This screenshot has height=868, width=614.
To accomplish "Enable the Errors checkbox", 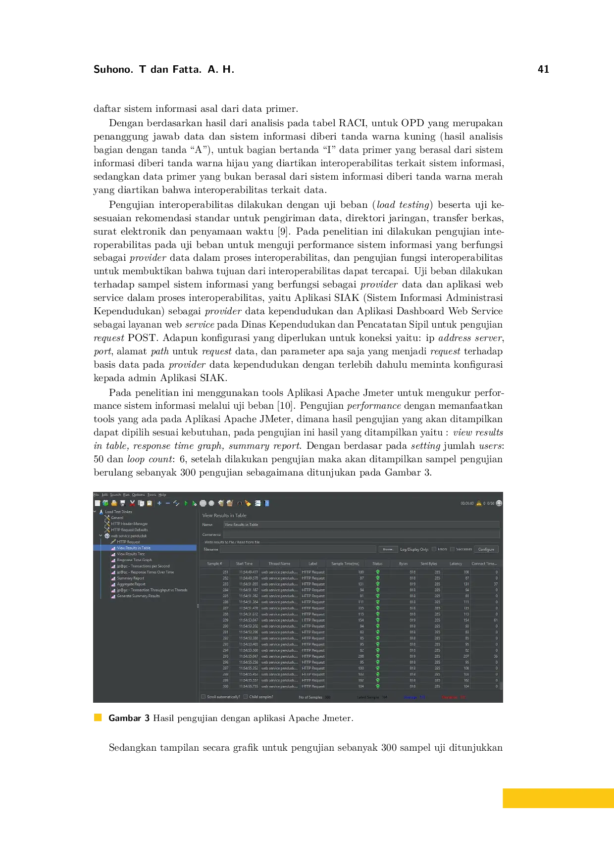I will click(434, 549).
